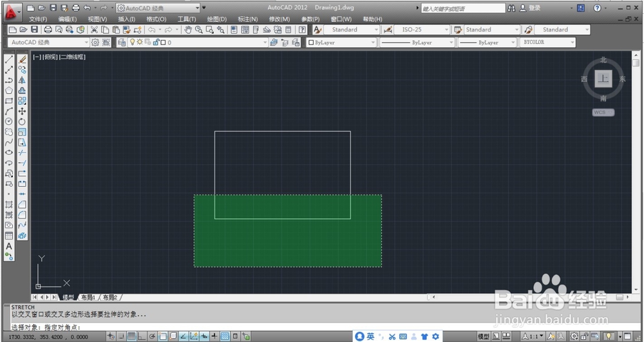Select the Multiline Text A tool
The width and height of the screenshot is (644, 342).
pyautogui.click(x=8, y=246)
